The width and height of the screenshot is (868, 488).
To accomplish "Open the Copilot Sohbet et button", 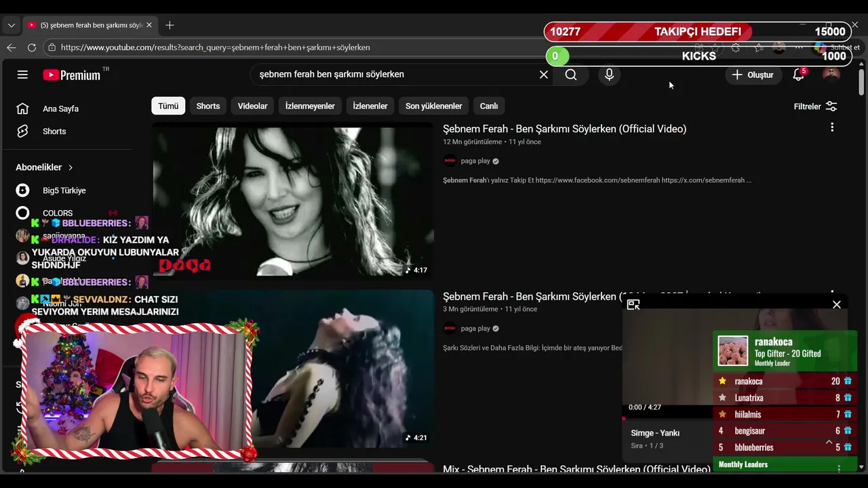I will point(837,47).
